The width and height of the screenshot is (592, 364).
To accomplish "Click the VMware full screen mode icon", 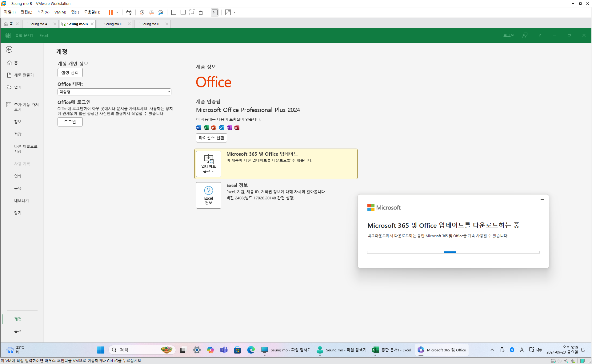I will 192,12.
